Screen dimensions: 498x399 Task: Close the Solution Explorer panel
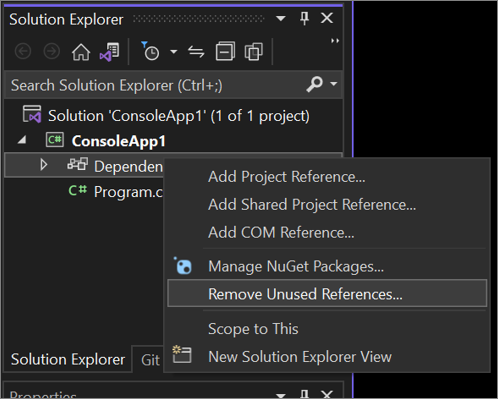[x=327, y=18]
